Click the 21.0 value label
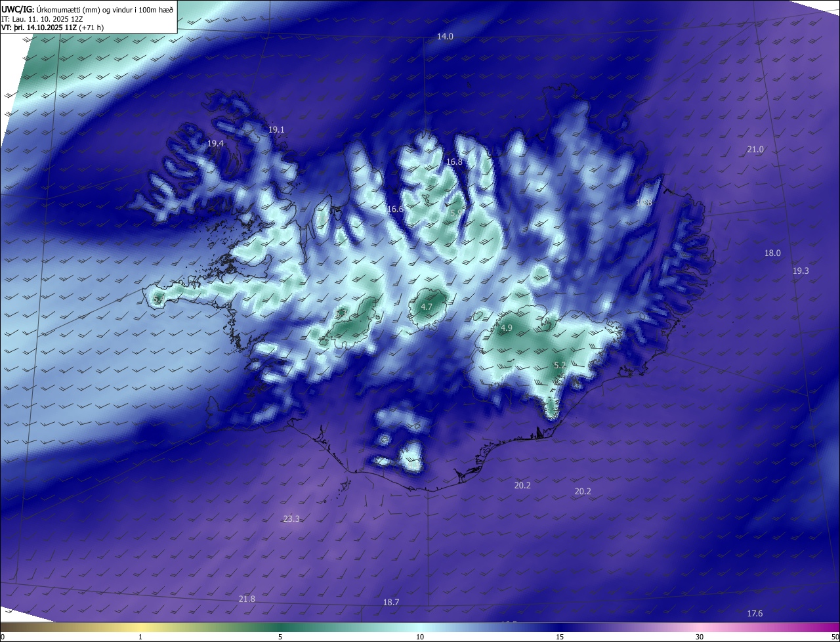840x642 pixels. click(755, 150)
